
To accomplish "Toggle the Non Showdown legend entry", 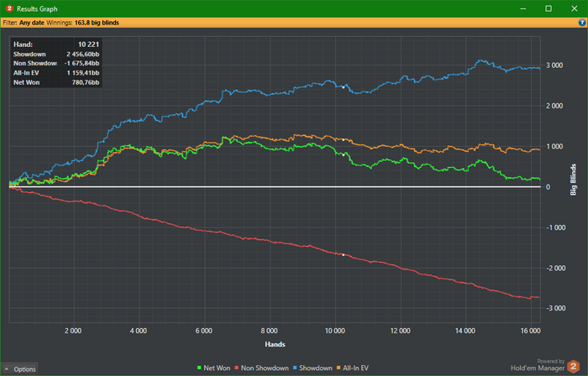I will tap(261, 368).
